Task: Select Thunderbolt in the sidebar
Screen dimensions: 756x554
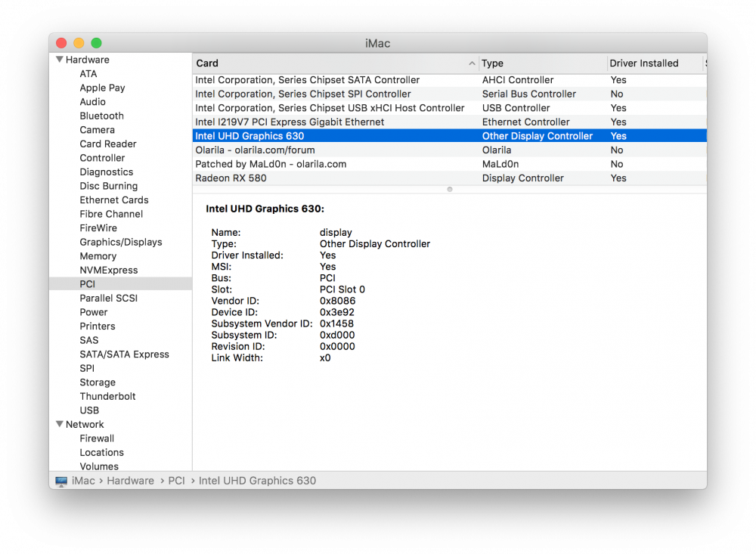Action: [x=107, y=396]
